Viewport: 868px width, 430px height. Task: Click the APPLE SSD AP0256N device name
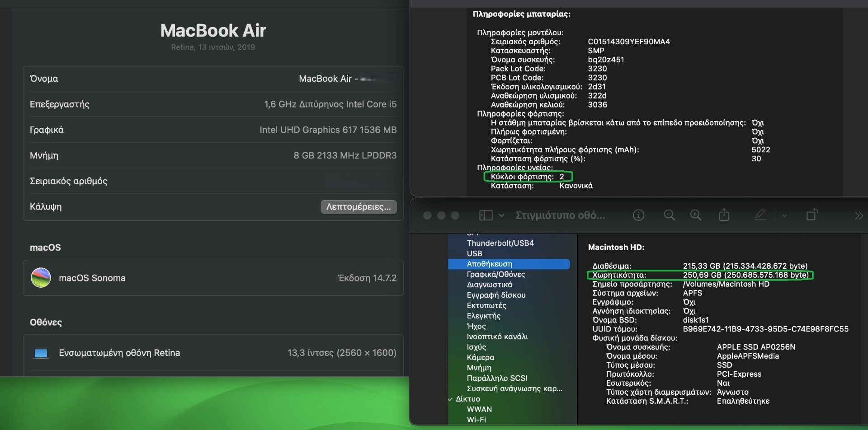[756, 347]
